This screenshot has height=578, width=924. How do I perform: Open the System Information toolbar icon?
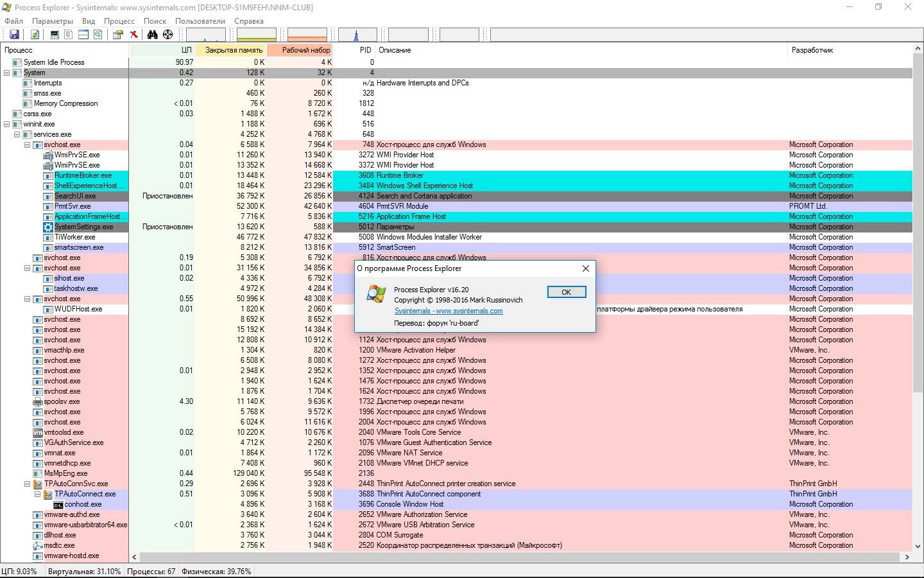pyautogui.click(x=55, y=35)
